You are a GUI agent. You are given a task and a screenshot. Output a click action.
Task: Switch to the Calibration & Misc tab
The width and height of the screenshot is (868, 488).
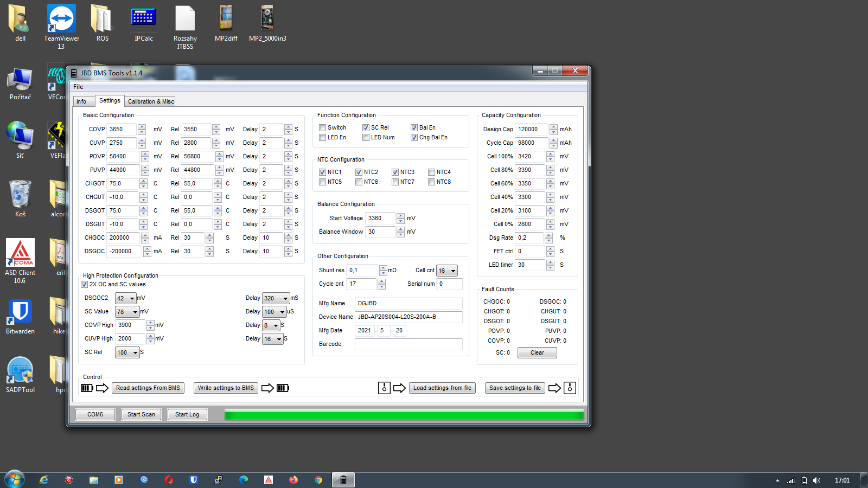pyautogui.click(x=151, y=101)
